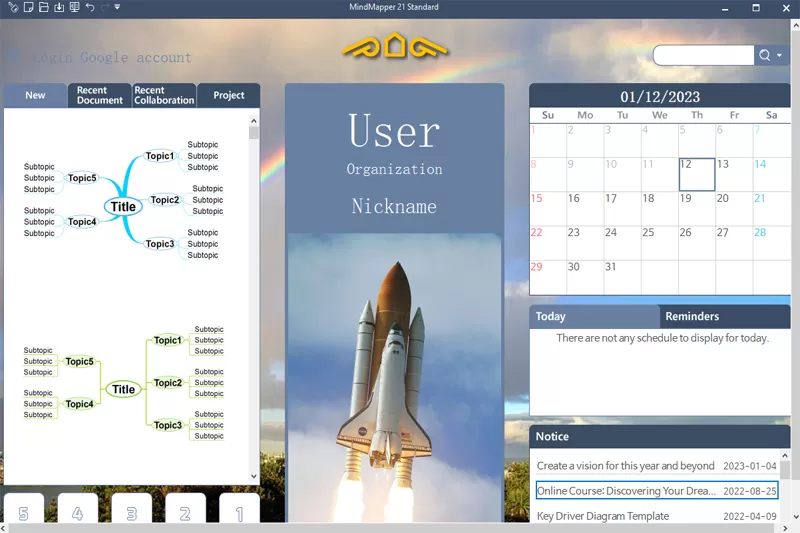This screenshot has width=800, height=533.
Task: Select Saturday 28 in the calendar
Action: point(771,243)
